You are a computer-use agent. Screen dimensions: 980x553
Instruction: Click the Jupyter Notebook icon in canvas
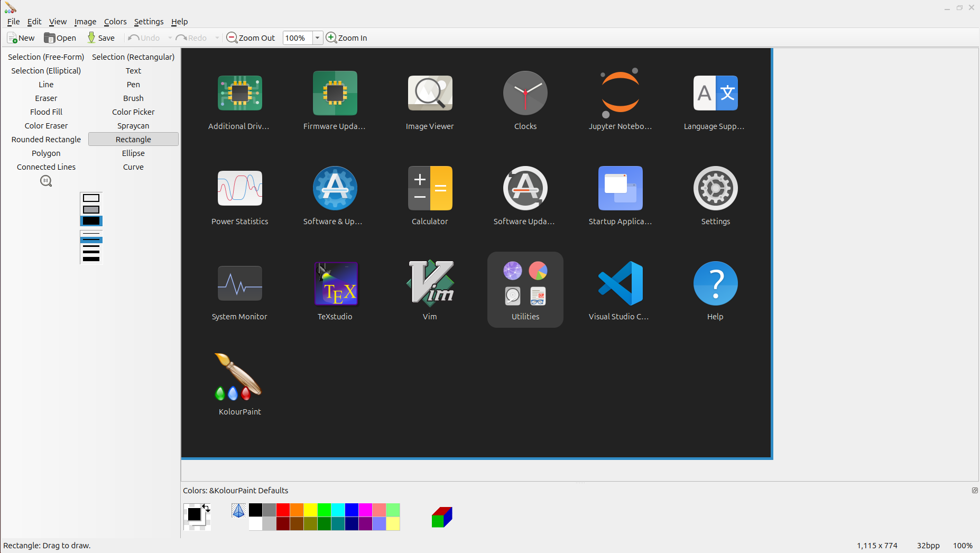coord(620,93)
